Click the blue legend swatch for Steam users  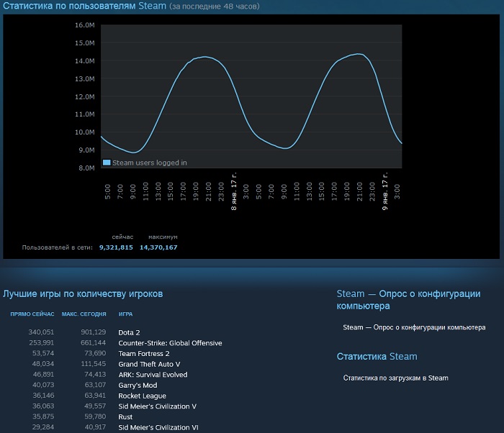tap(107, 163)
